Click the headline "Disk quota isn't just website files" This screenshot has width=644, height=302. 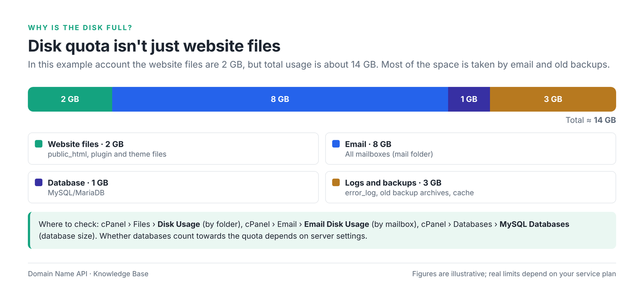click(154, 46)
